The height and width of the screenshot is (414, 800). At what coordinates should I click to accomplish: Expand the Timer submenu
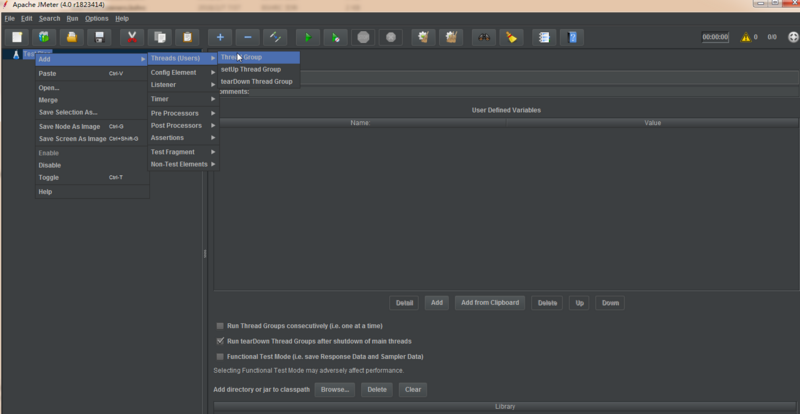(183, 99)
